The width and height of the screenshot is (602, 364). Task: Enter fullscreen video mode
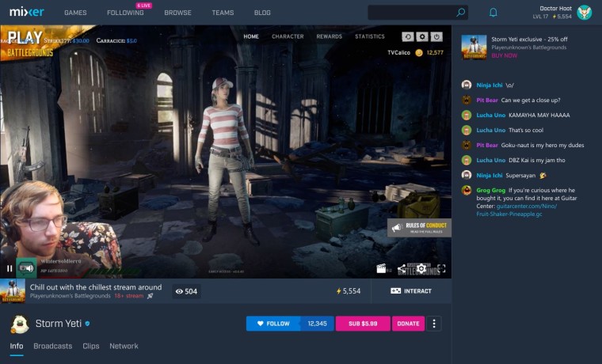441,268
